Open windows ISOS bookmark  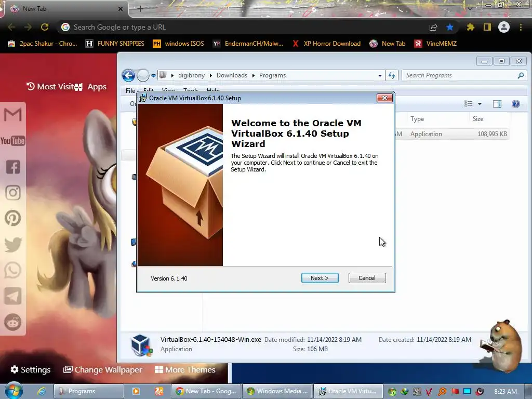tap(179, 44)
